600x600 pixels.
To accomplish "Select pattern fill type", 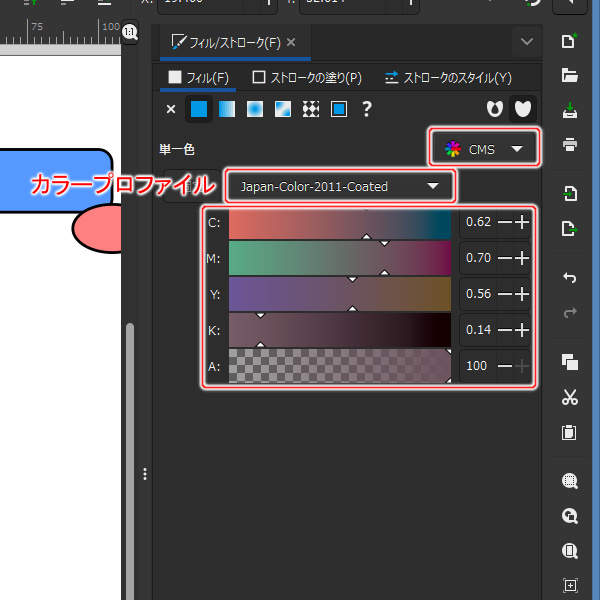I will coord(311,109).
